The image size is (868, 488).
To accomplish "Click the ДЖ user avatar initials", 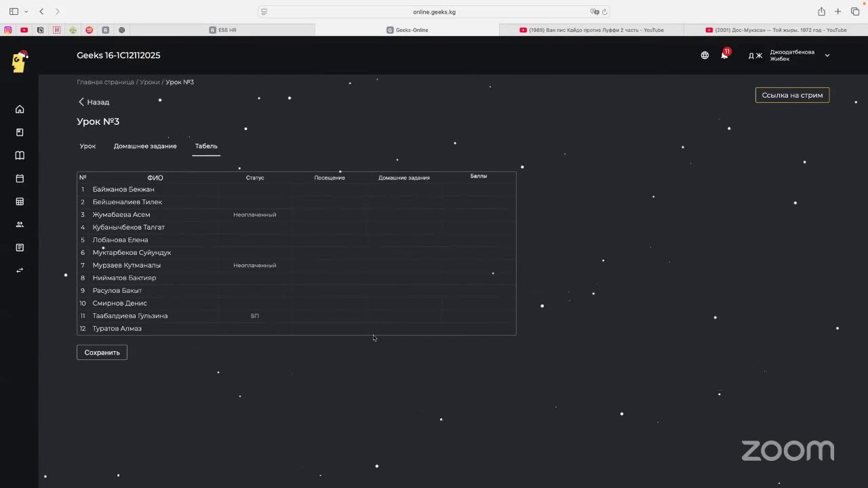I will click(x=755, y=56).
